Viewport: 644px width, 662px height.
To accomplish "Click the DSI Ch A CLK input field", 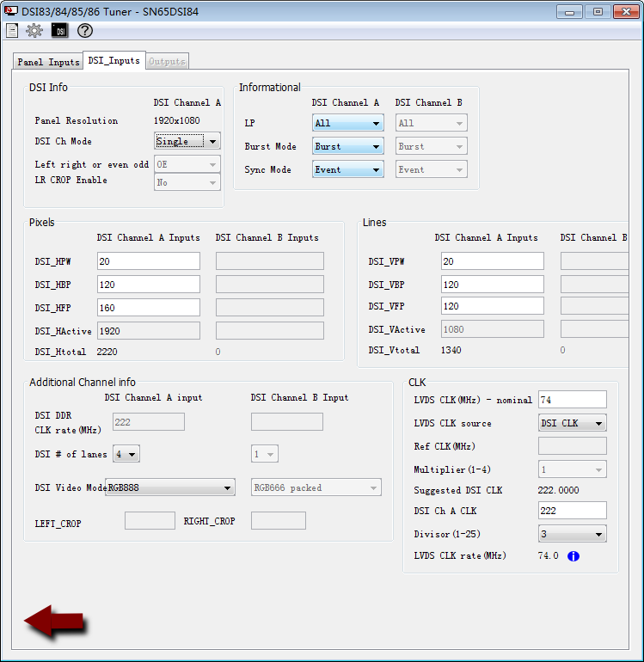I will (x=573, y=511).
